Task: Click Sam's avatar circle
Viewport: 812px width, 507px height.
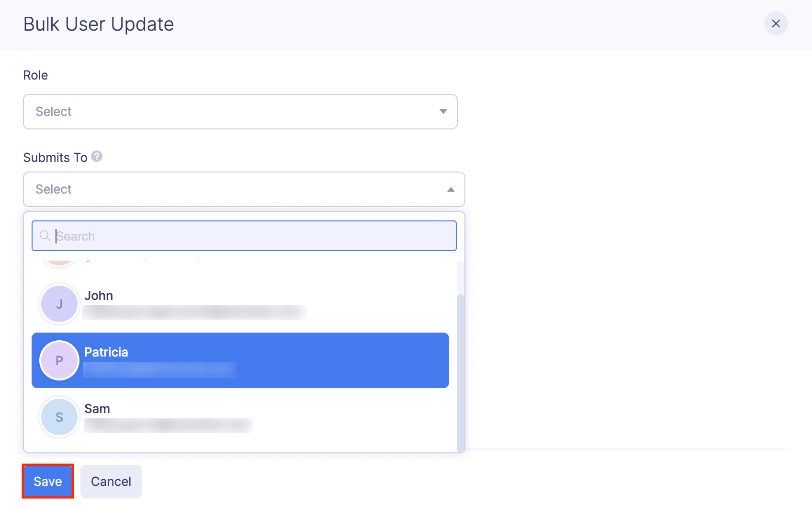Action: (x=59, y=416)
